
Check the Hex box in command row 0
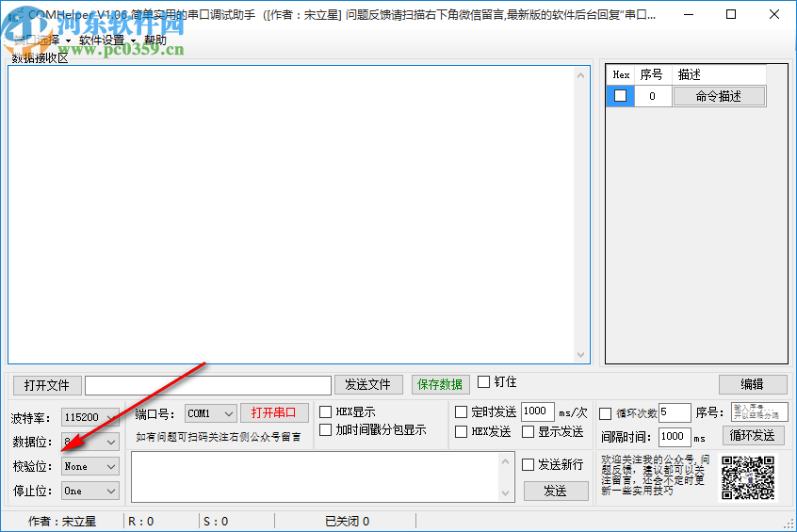[x=620, y=95]
